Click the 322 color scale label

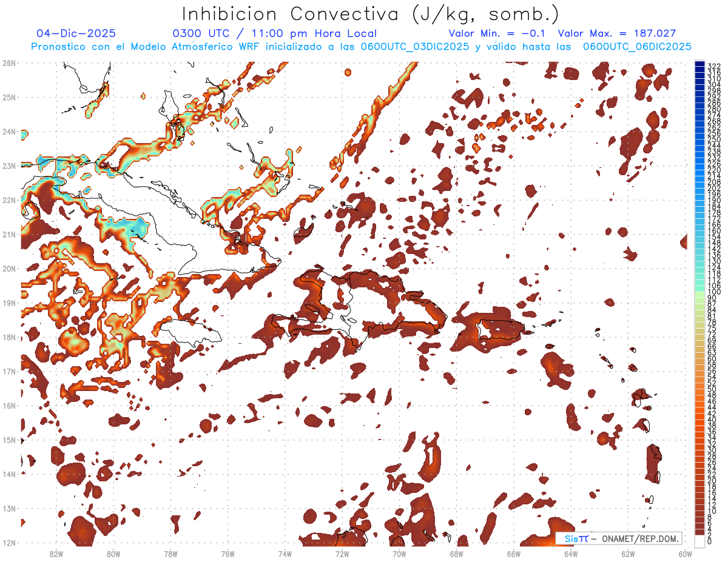coord(714,66)
